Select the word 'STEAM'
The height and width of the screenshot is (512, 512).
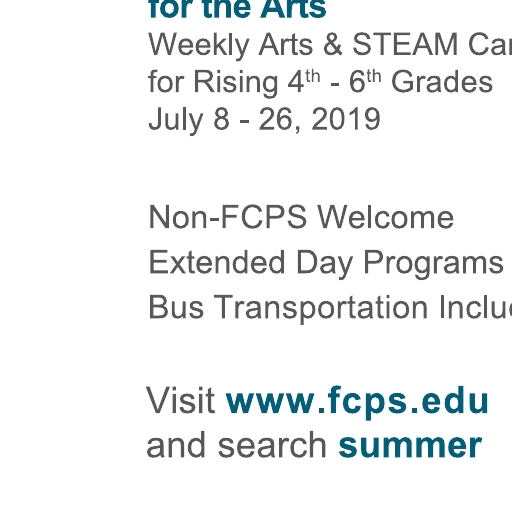(x=405, y=44)
